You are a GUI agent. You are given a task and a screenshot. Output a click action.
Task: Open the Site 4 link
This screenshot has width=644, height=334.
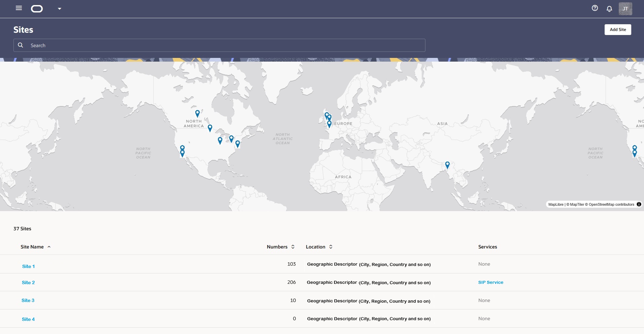click(x=28, y=319)
